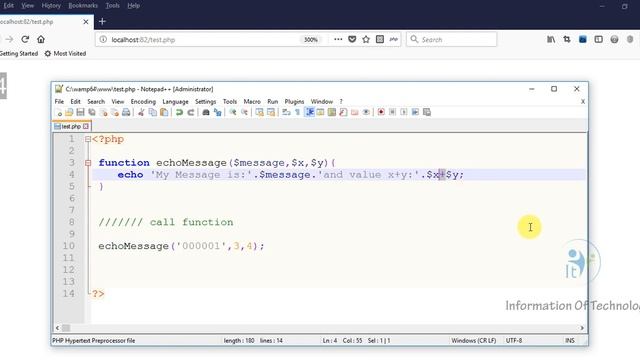Toggle word wrap in Notepad++

click(x=286, y=112)
